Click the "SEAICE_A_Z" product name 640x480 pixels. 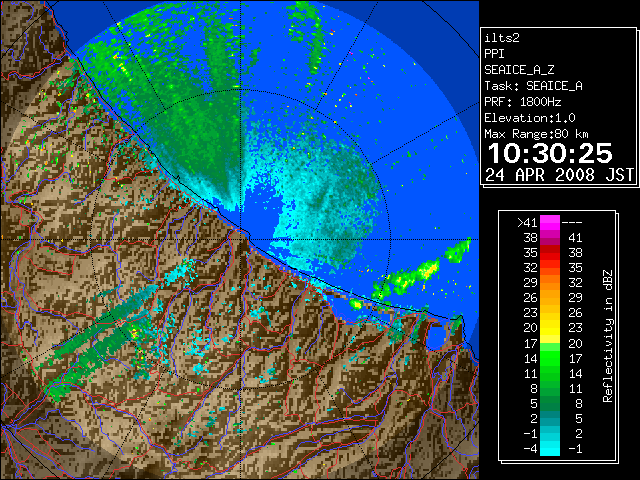click(519, 70)
